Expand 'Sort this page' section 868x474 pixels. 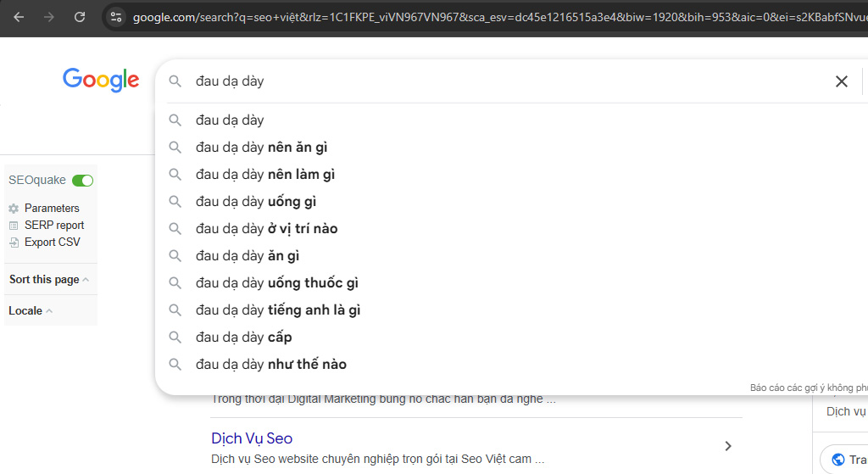[48, 280]
